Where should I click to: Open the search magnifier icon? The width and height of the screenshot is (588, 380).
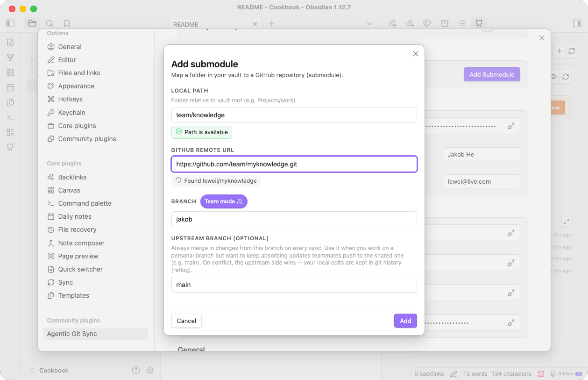50,23
